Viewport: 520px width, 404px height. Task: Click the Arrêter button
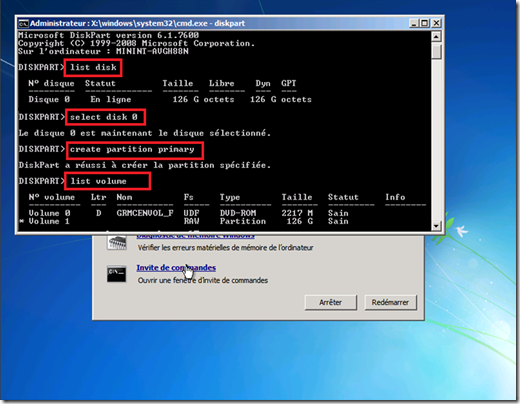[x=331, y=302]
